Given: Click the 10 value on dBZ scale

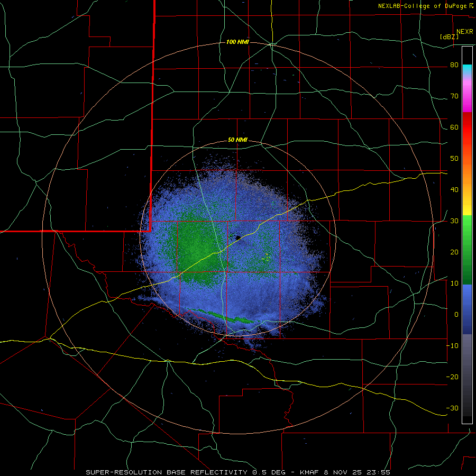Looking at the screenshot, I should pyautogui.click(x=454, y=283).
